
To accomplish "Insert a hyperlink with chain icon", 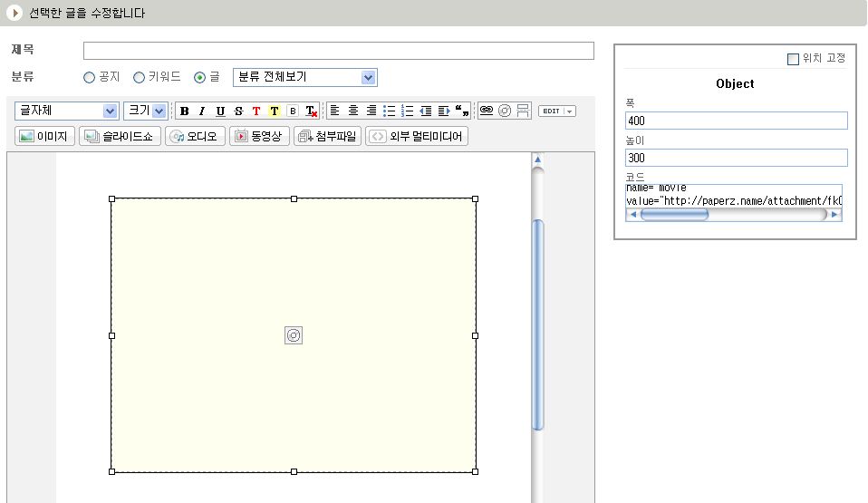I will pos(486,111).
